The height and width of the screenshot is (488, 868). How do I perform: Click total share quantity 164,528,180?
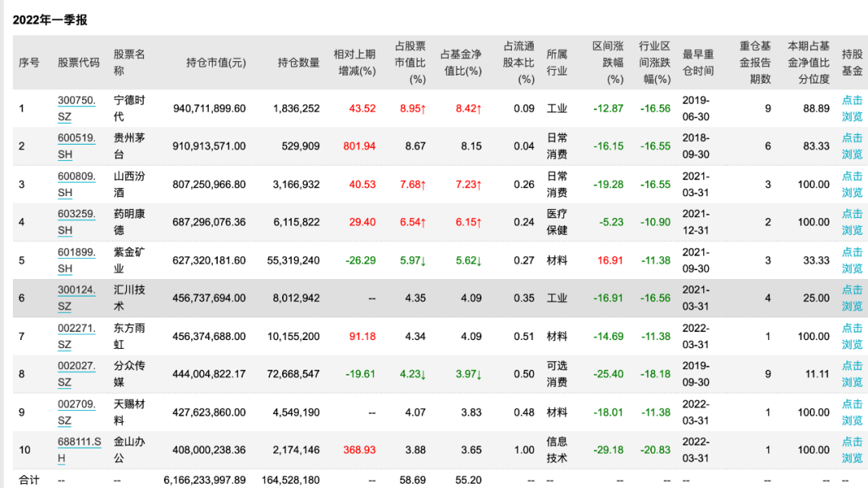click(x=291, y=480)
